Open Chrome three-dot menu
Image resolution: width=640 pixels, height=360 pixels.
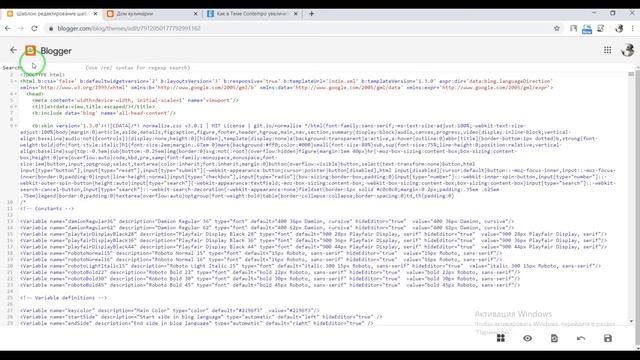pyautogui.click(x=633, y=28)
